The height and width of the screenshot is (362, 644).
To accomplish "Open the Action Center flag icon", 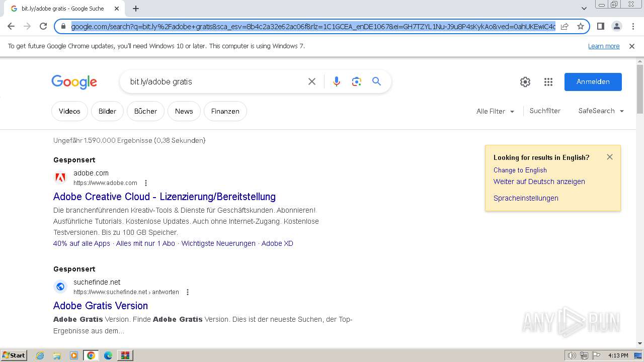I will pyautogui.click(x=596, y=355).
